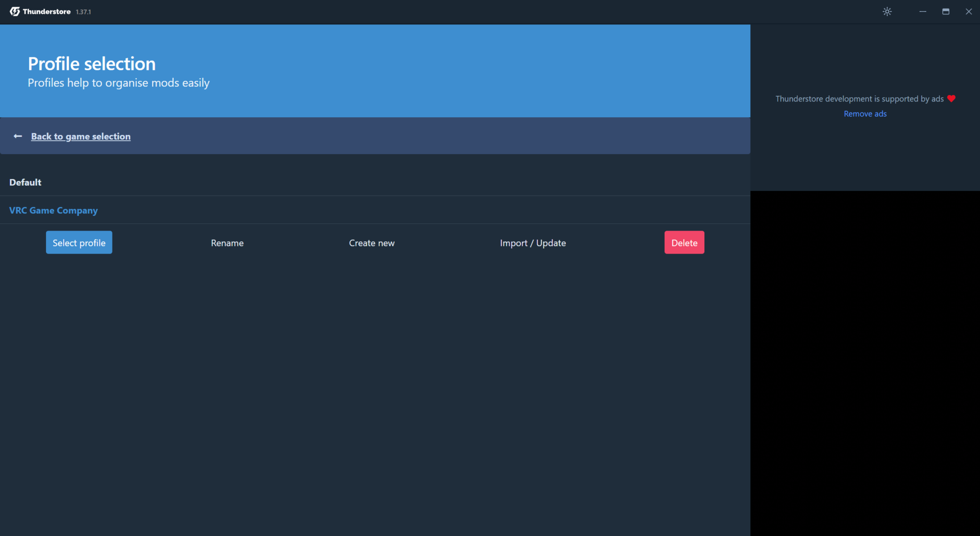Screen dimensions: 980x536
Task: Select the Default profile entry
Action: click(x=25, y=182)
